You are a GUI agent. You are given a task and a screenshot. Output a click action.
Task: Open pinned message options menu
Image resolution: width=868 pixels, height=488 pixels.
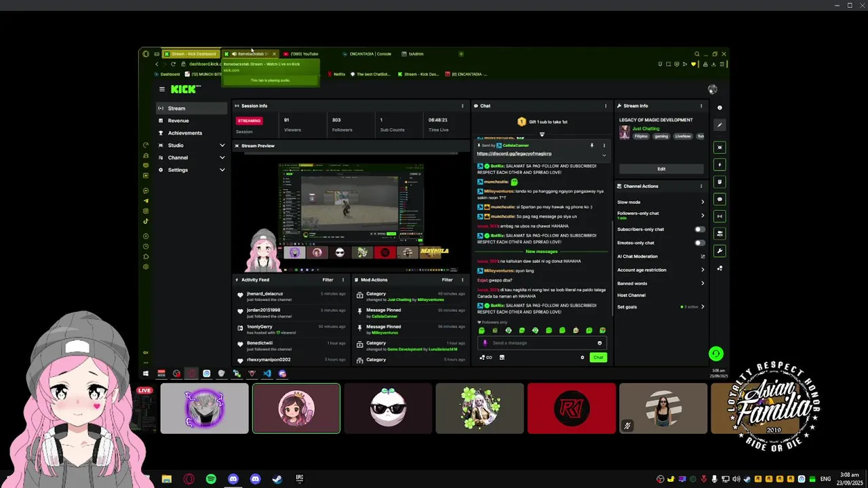(x=604, y=145)
